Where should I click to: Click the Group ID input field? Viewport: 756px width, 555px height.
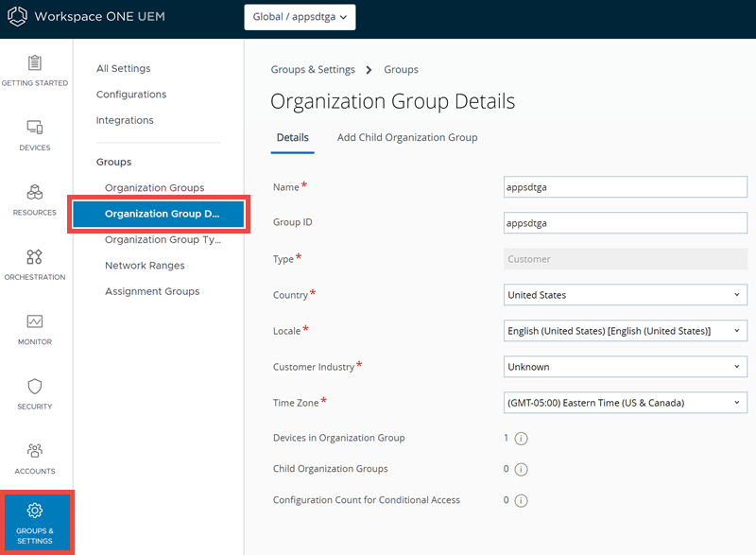[626, 223]
